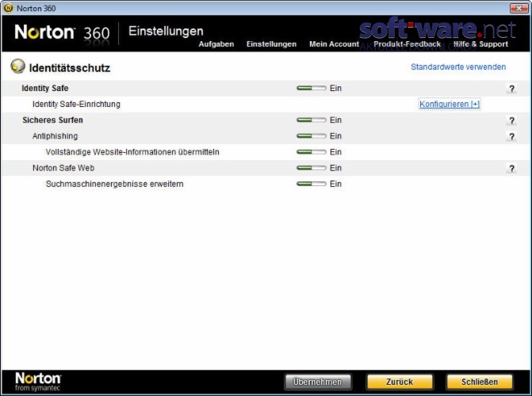
Task: Select the Sicheres Surfen label
Action: [52, 120]
